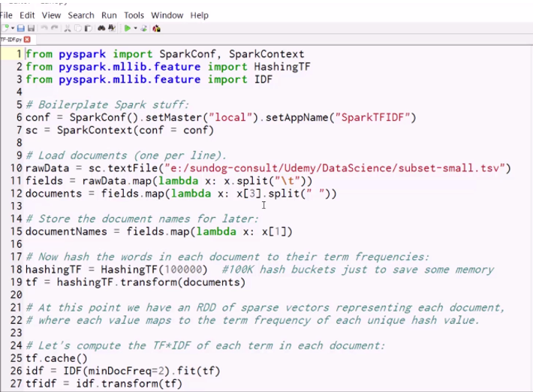Image resolution: width=533 pixels, height=392 pixels.
Task: Open the Run menu
Action: (x=109, y=15)
